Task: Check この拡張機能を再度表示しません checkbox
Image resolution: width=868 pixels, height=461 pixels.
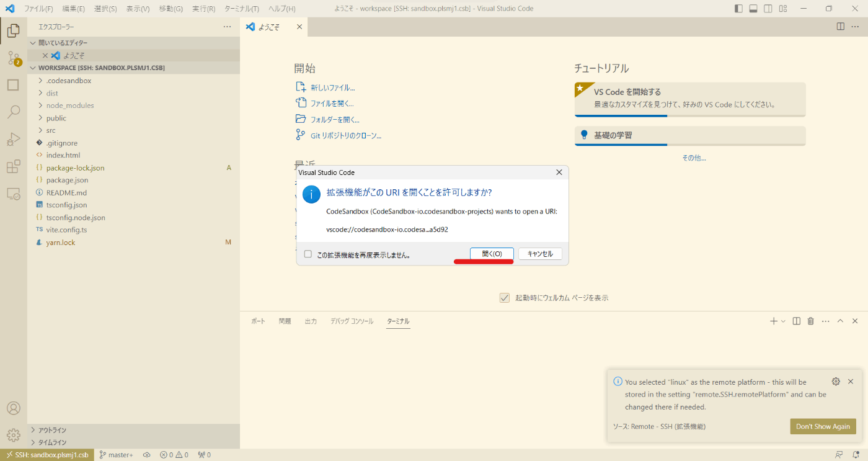Action: tap(308, 254)
